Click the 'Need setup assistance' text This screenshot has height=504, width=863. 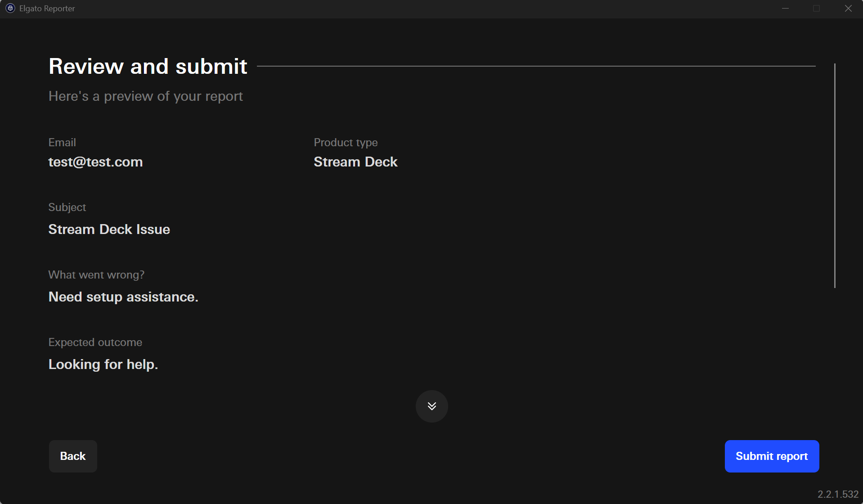[x=123, y=297]
